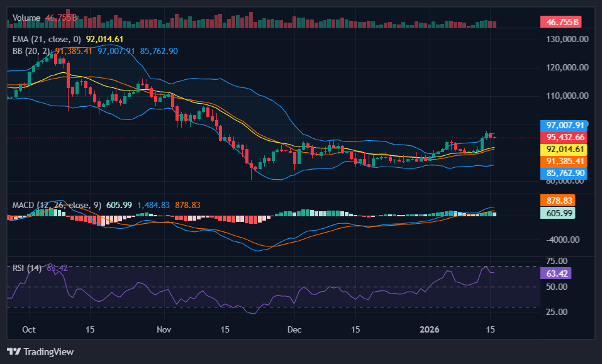This screenshot has width=602, height=364.
Task: Click the orange 878.83 MACD tag
Action: (x=557, y=201)
